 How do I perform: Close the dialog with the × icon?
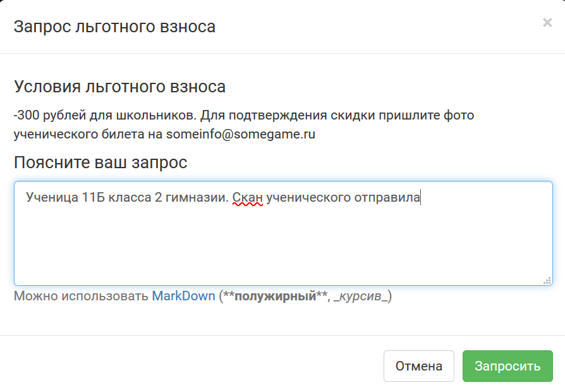pyautogui.click(x=547, y=23)
